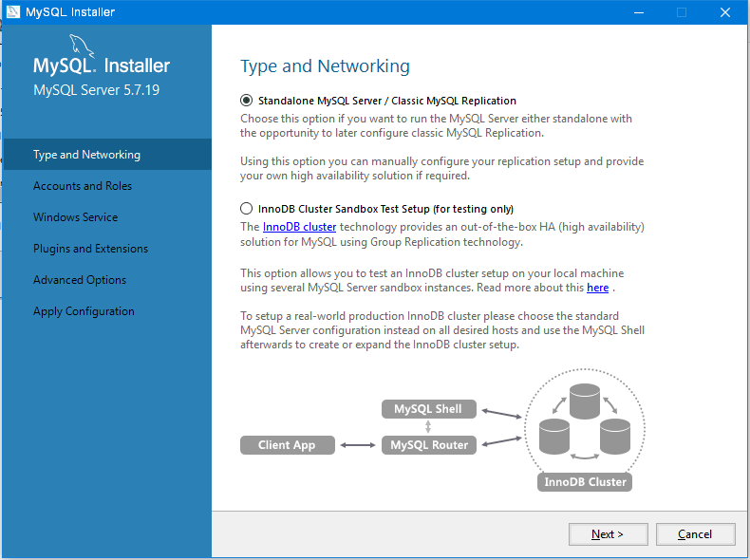Click the Client App diagram box
Viewport: 750px width, 560px height.
pyautogui.click(x=287, y=444)
